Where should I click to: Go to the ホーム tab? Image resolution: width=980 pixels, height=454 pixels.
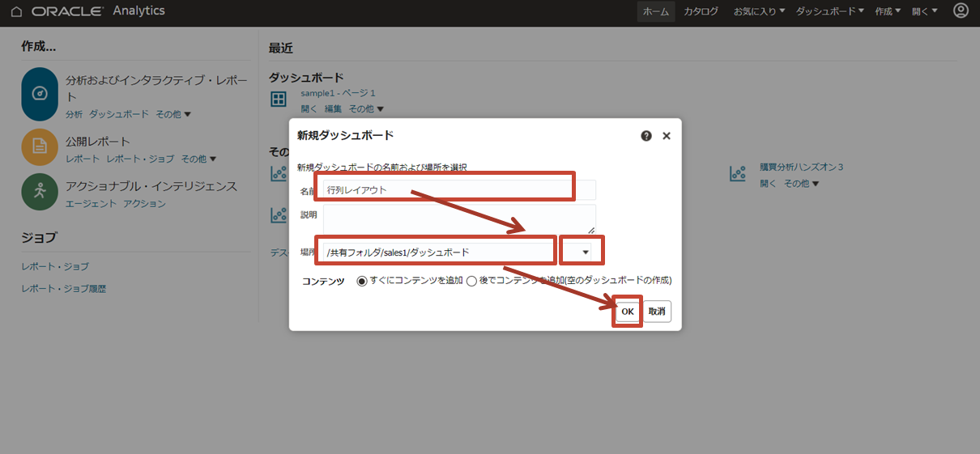click(x=655, y=11)
